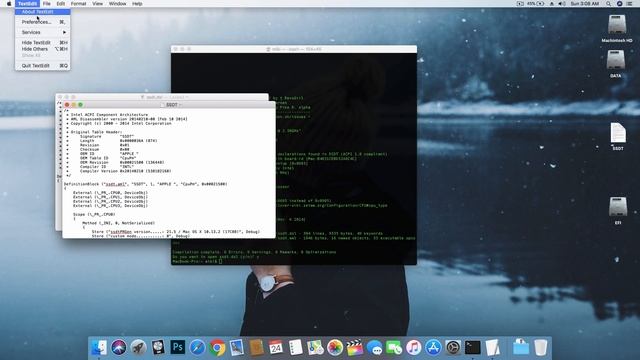Click the Terminal window title bar

(x=294, y=49)
